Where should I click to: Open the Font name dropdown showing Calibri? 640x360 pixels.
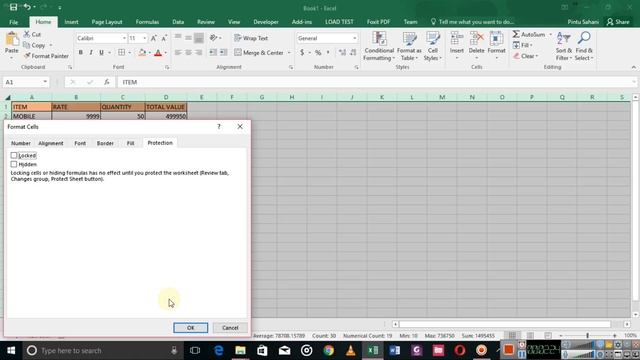(x=124, y=38)
